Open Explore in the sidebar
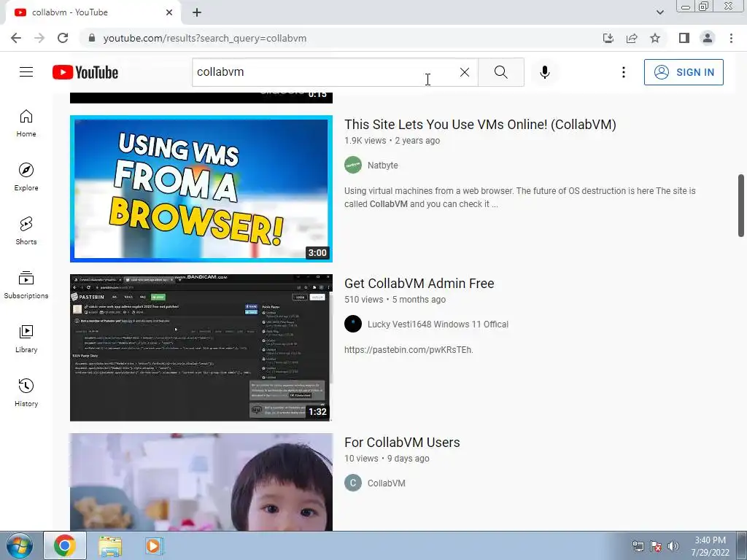This screenshot has height=560, width=747. (26, 177)
